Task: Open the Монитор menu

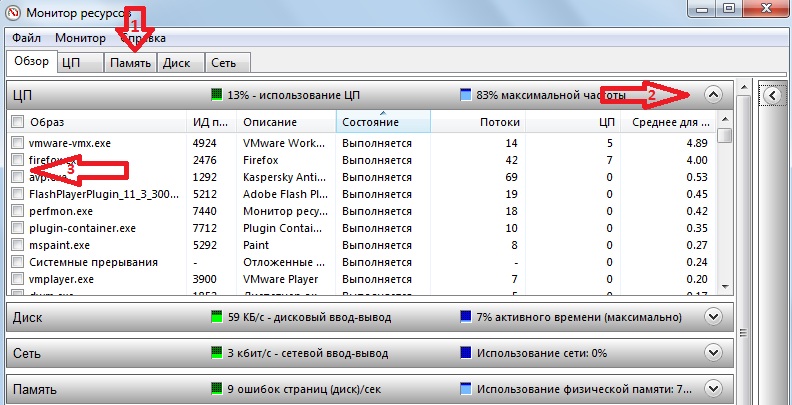Action: point(80,38)
